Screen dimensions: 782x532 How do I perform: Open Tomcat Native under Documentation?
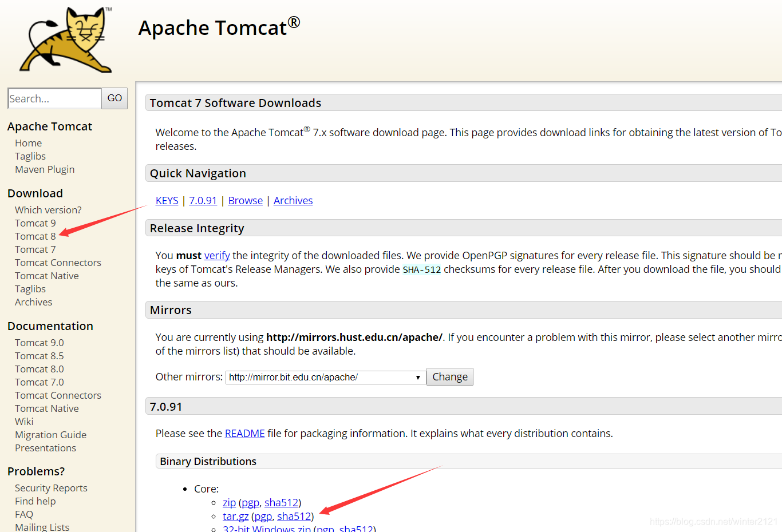47,408
